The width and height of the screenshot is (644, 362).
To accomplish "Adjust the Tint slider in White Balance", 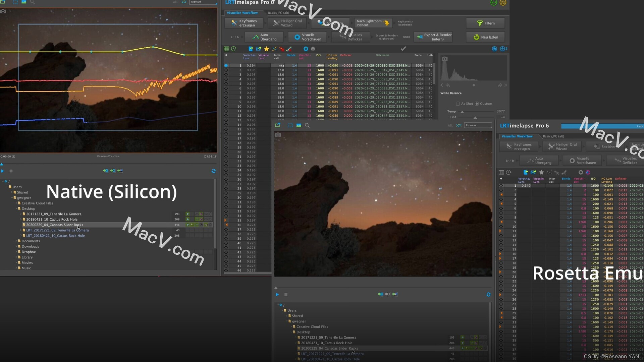I will click(475, 117).
